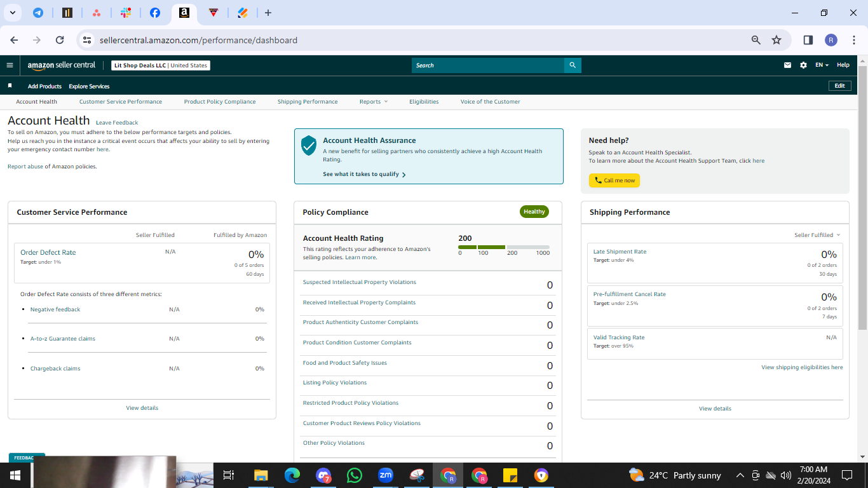Open Listing Policy Violations link

335,383
